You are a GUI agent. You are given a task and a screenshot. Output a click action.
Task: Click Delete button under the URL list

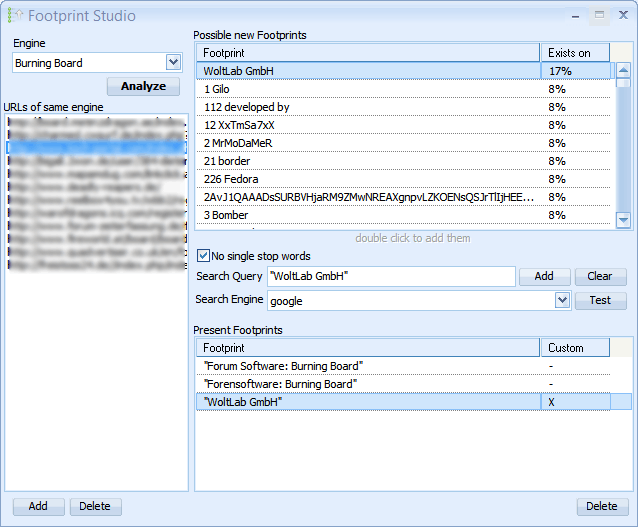pyautogui.click(x=95, y=506)
